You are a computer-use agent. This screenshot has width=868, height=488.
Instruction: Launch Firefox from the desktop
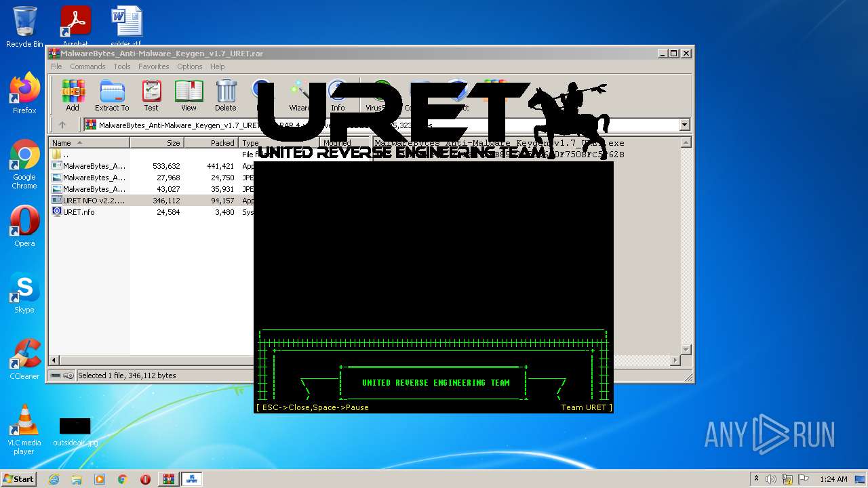pos(24,94)
